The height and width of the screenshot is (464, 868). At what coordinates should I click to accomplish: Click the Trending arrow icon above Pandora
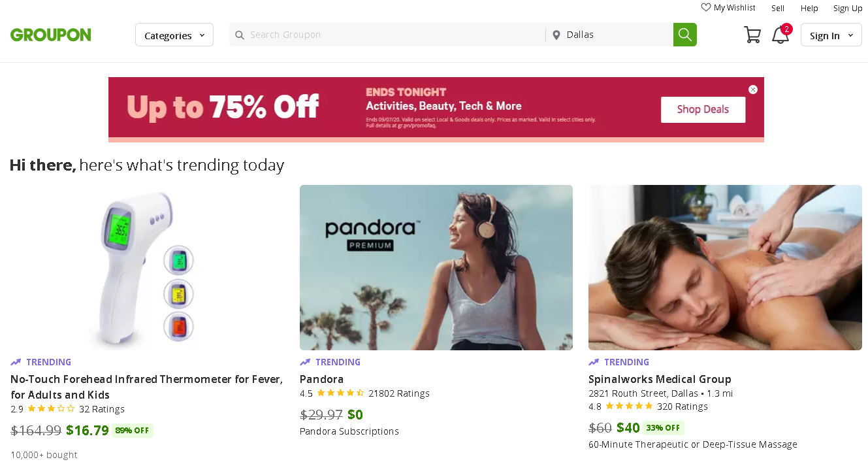(305, 362)
